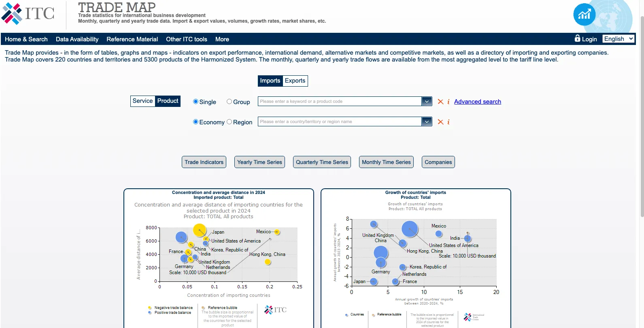
Task: Click the France bubble in growth chart
Action: [395, 281]
